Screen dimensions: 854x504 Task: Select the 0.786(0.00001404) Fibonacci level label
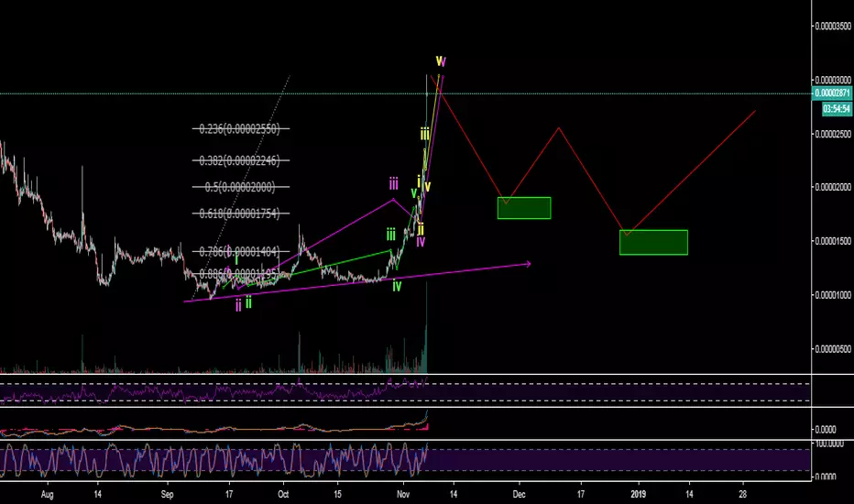(239, 252)
